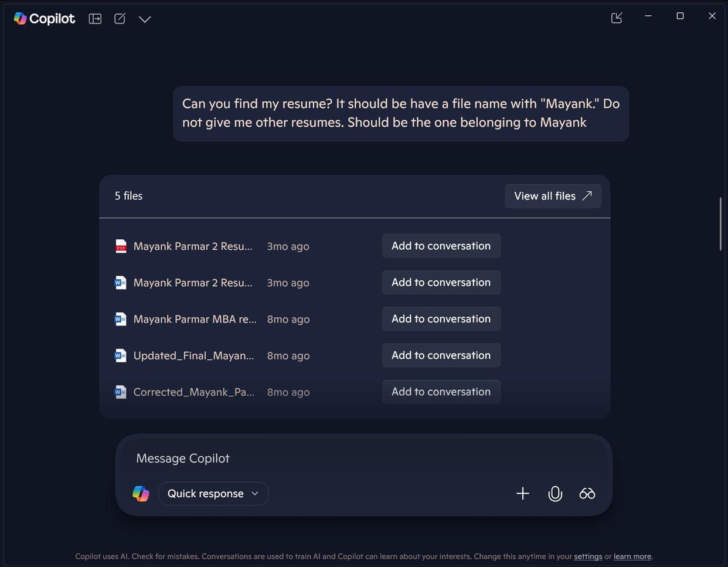This screenshot has width=728, height=567.
Task: Add Mayank Parmar MBA resume to conversation
Action: pyautogui.click(x=441, y=318)
